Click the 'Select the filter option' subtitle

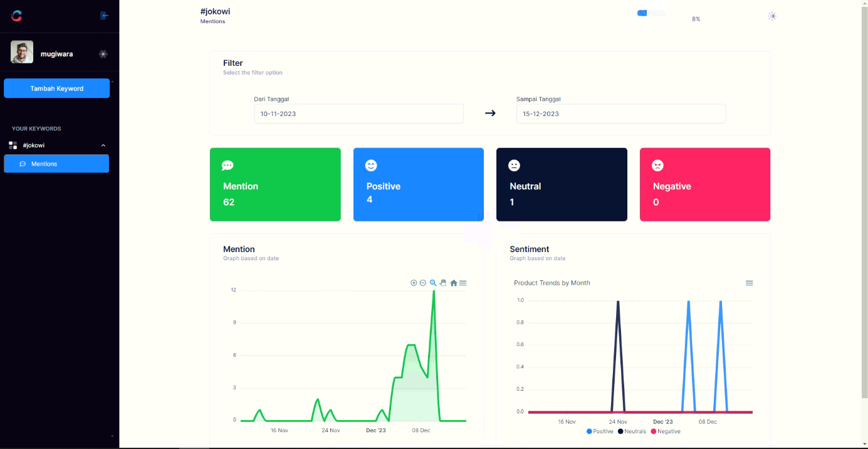click(253, 73)
